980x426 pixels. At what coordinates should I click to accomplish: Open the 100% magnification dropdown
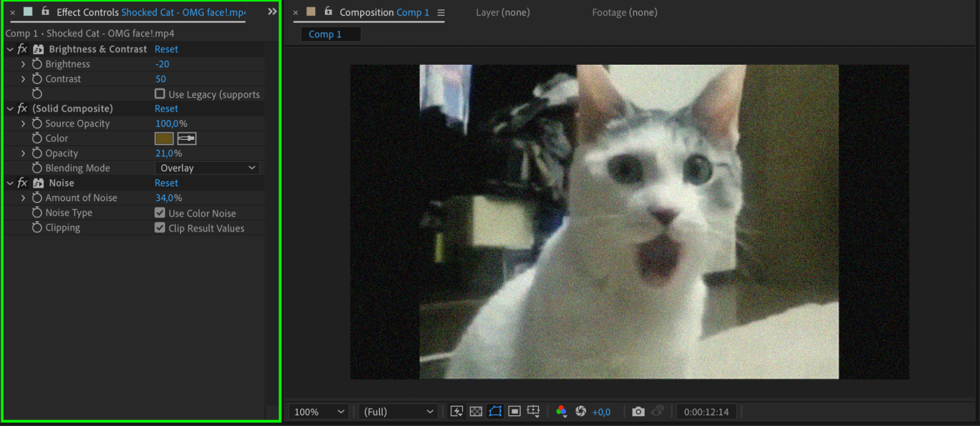click(319, 412)
